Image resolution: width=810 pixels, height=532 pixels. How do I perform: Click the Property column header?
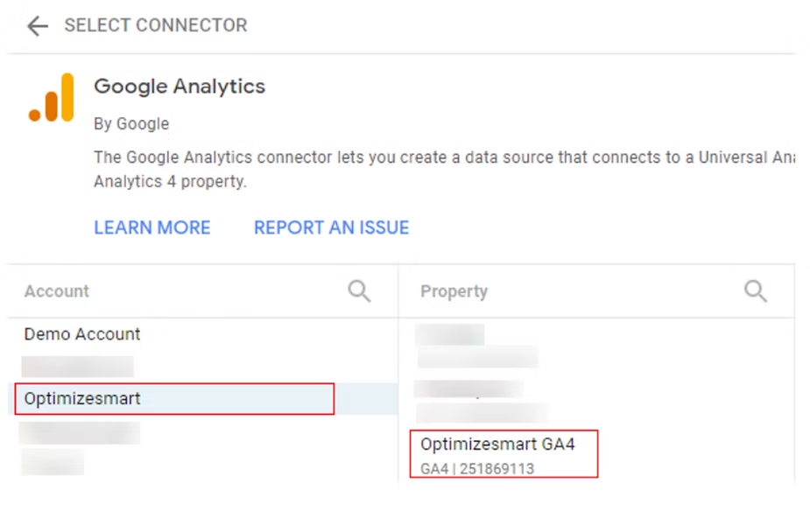point(454,291)
